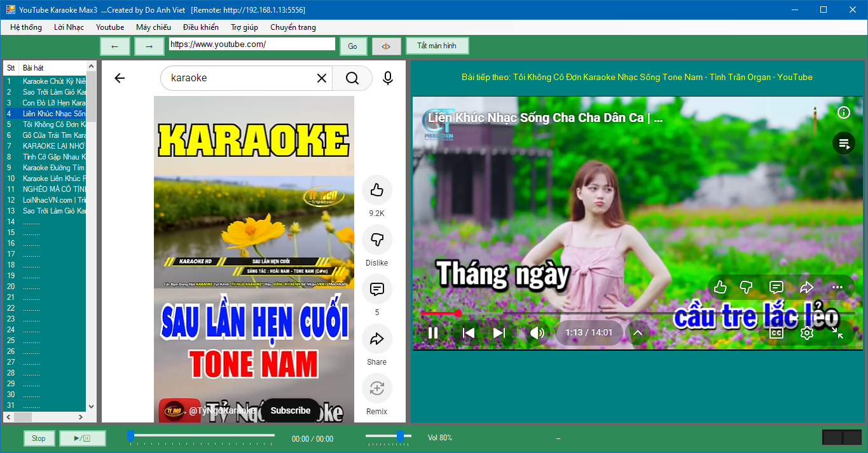Open the Youtube menu
The width and height of the screenshot is (868, 453).
tap(110, 27)
